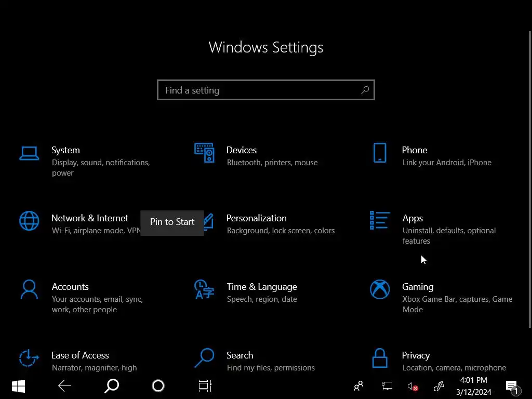The height and width of the screenshot is (399, 532).
Task: Click 'Background, lock screen, colors' text
Action: point(281,231)
